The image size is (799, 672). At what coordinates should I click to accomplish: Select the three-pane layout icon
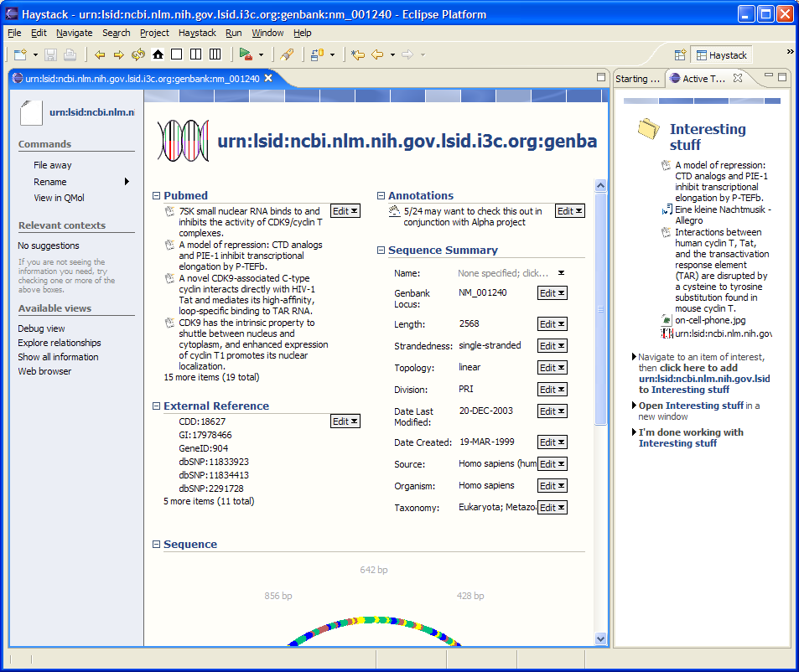pos(215,54)
